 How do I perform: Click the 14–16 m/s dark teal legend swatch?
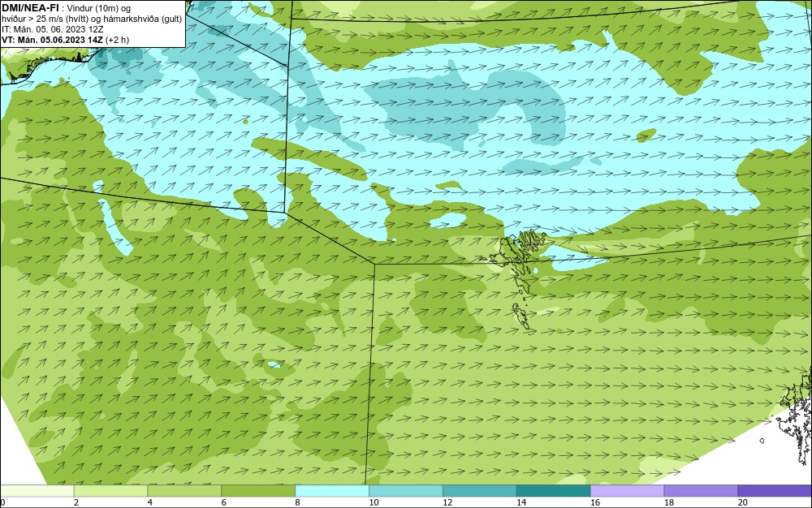coord(554,491)
